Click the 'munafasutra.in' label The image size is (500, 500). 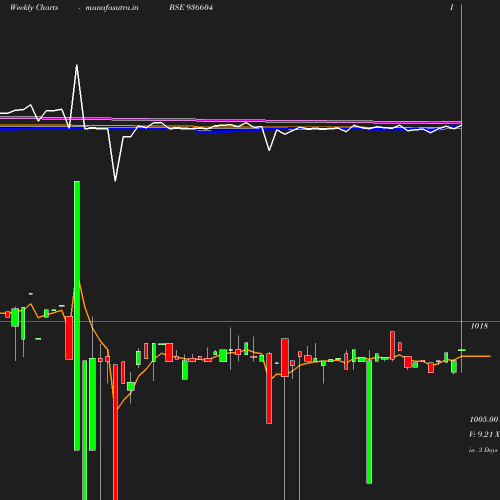click(112, 7)
